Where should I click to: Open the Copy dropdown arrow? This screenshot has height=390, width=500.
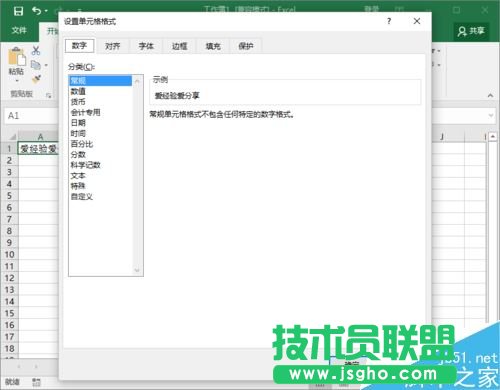point(46,65)
